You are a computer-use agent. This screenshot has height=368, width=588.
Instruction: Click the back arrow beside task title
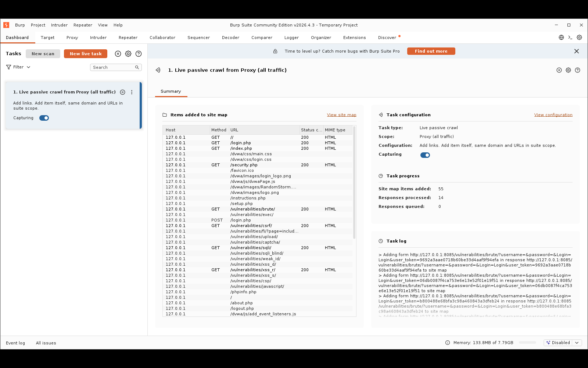click(158, 70)
